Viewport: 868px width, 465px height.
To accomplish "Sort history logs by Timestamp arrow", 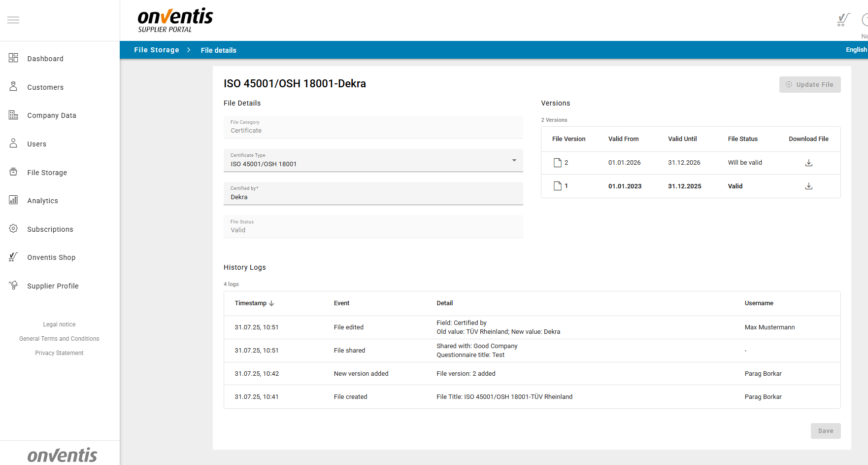I will coord(271,303).
